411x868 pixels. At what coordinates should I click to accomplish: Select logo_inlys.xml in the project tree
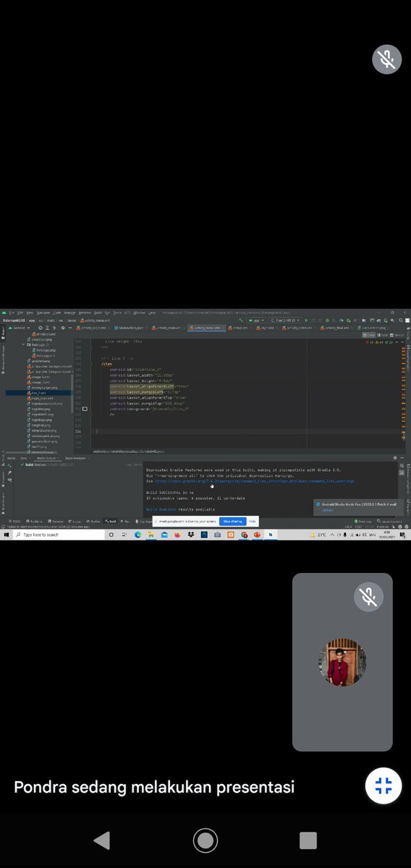coord(40,399)
